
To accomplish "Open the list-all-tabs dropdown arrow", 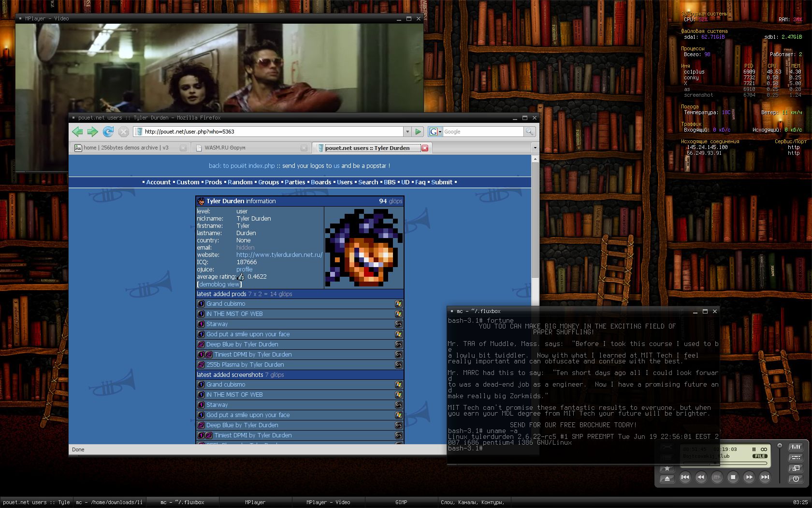I will [535, 148].
